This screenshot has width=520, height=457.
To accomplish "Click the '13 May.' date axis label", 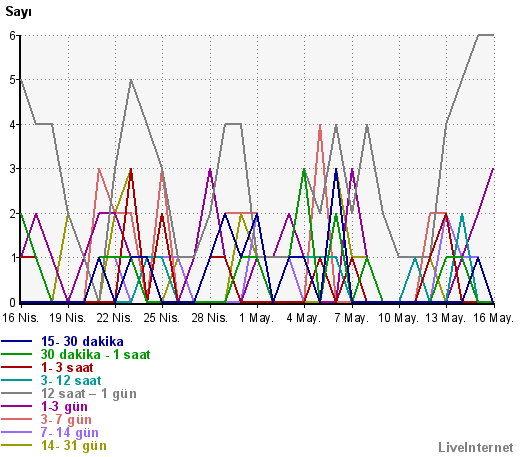I will pos(445,318).
